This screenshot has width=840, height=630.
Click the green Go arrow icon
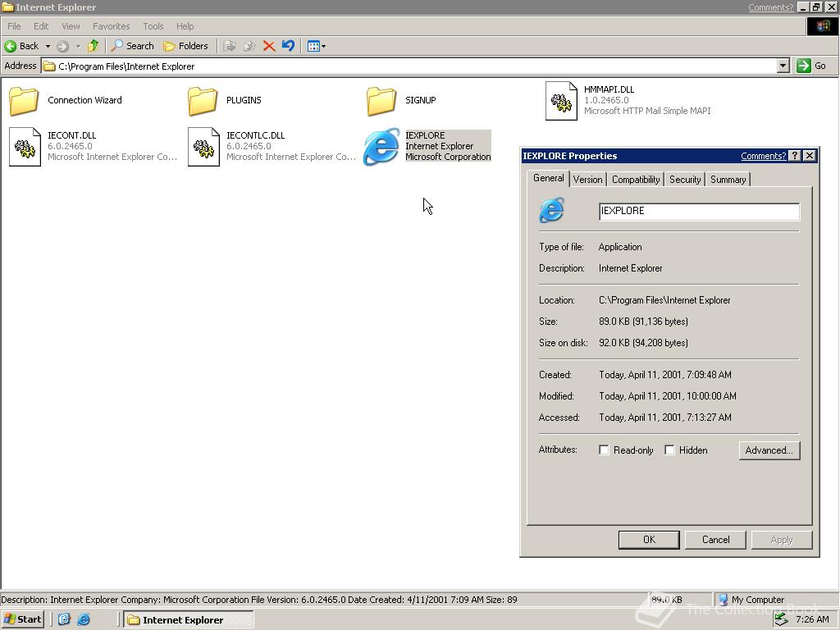pyautogui.click(x=804, y=66)
